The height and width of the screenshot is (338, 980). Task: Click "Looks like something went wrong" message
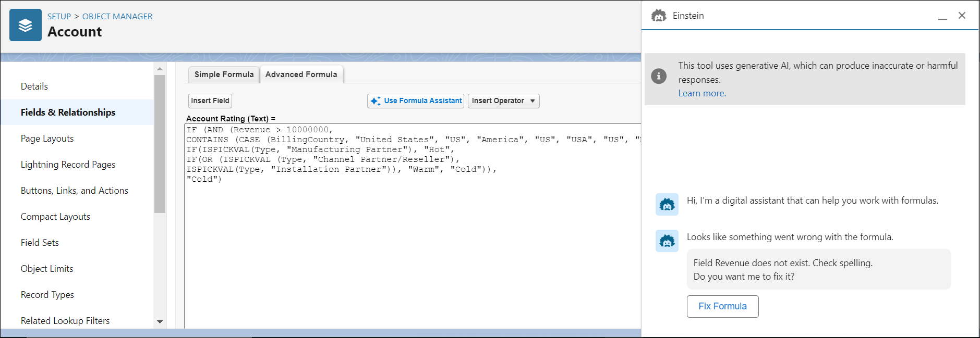pos(790,237)
